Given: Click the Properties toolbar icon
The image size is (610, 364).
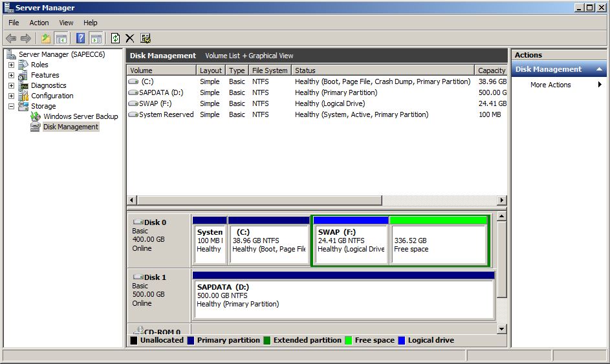Looking at the screenshot, I should (x=146, y=38).
